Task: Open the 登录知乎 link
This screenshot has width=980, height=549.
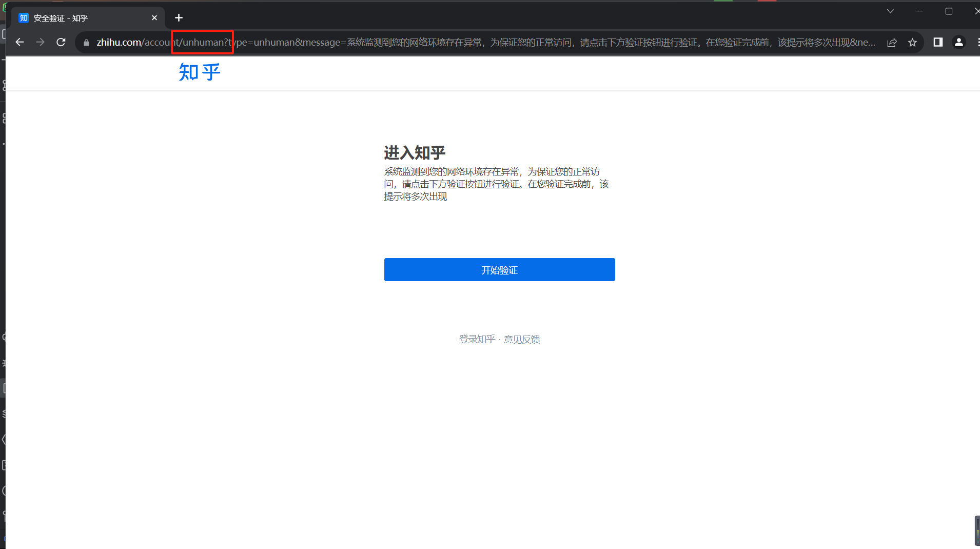Action: (477, 339)
